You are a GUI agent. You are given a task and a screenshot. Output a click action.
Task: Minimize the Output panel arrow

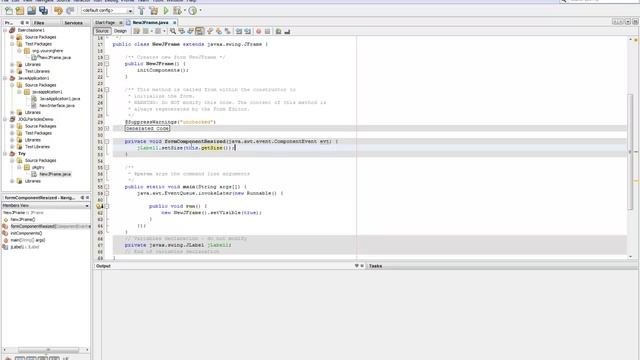tap(356, 266)
